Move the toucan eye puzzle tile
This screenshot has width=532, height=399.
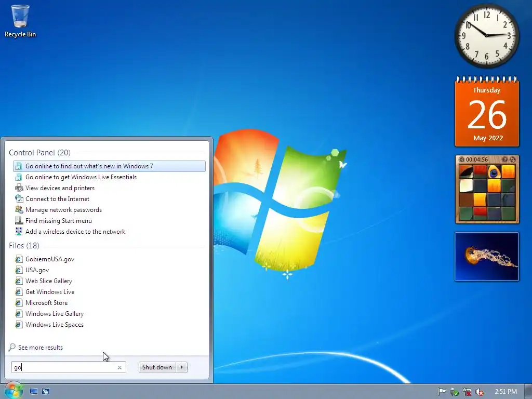(494, 171)
